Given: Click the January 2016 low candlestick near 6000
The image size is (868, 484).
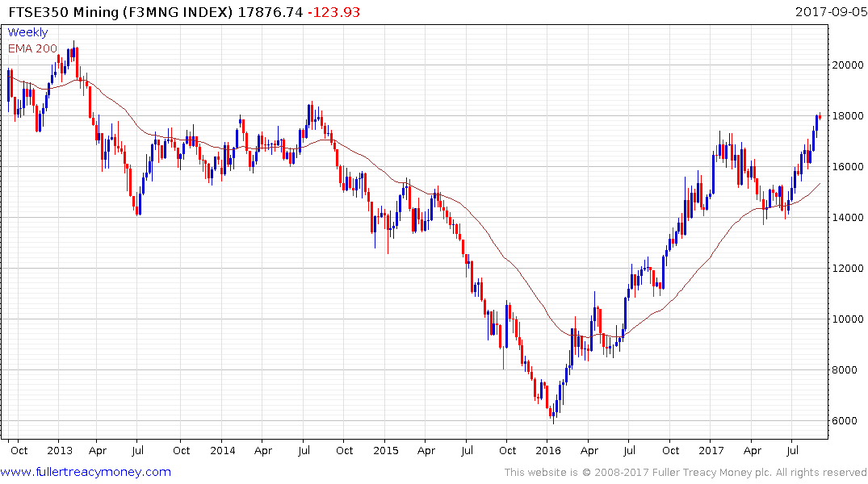Looking at the screenshot, I should (553, 415).
